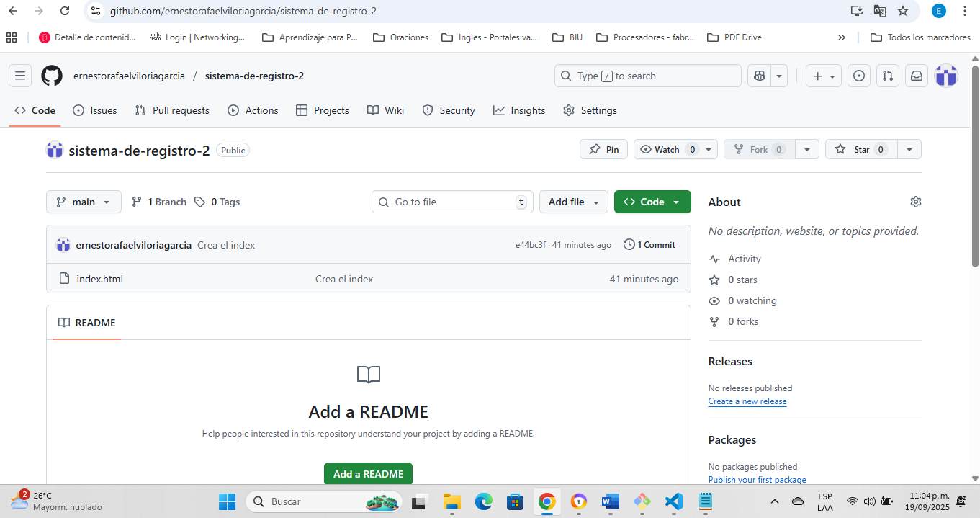The height and width of the screenshot is (518, 980).
Task: Open Microsoft Word from taskbar
Action: pyautogui.click(x=610, y=501)
